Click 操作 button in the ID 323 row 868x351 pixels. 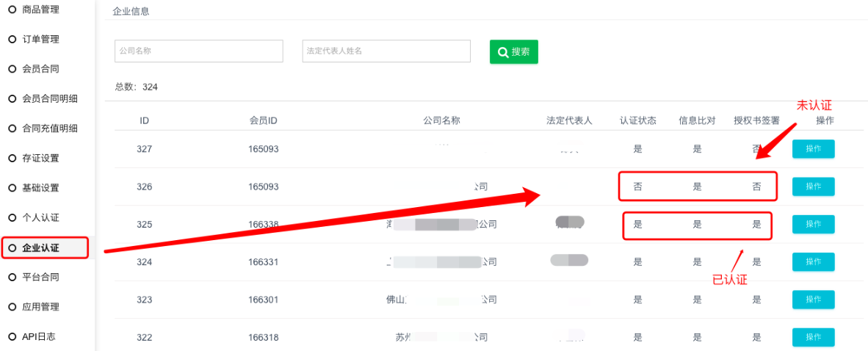813,300
